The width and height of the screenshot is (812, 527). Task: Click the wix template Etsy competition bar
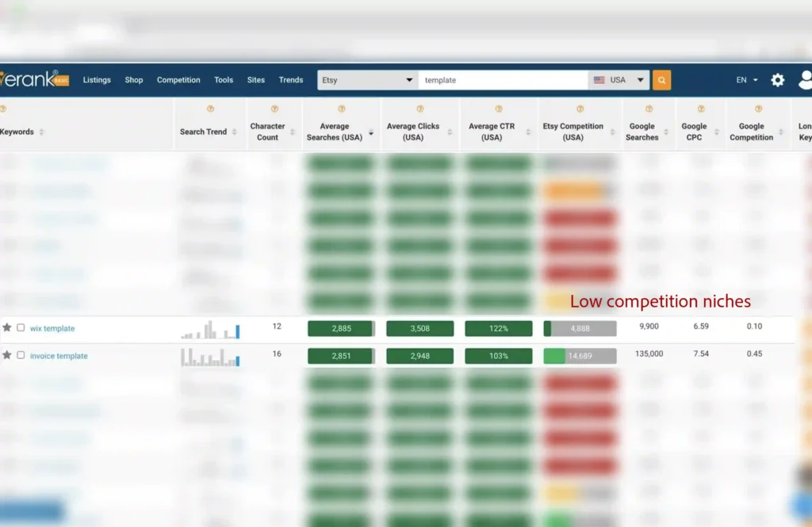580,329
